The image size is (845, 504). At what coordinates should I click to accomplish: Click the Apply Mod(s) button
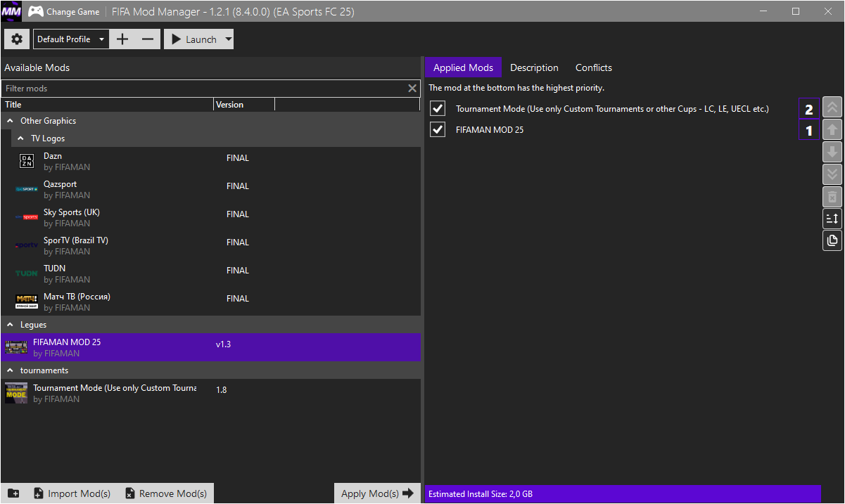pyautogui.click(x=377, y=493)
